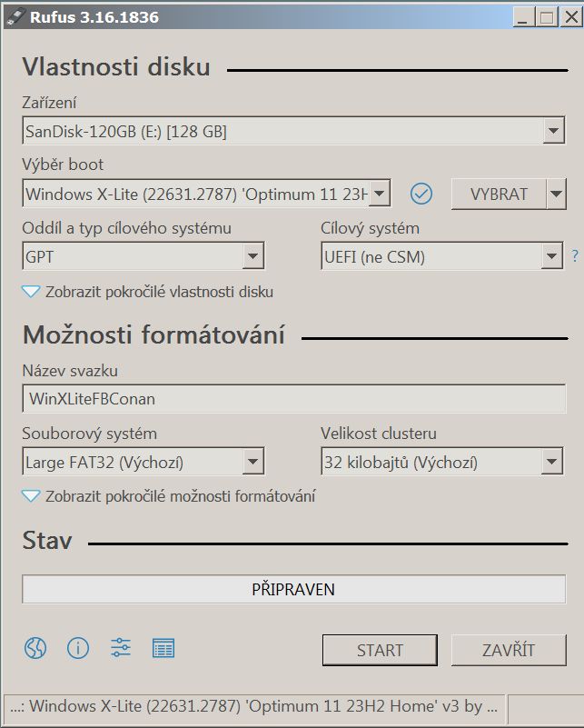The image size is (584, 728).
Task: Click the globe language icon
Action: [35, 648]
